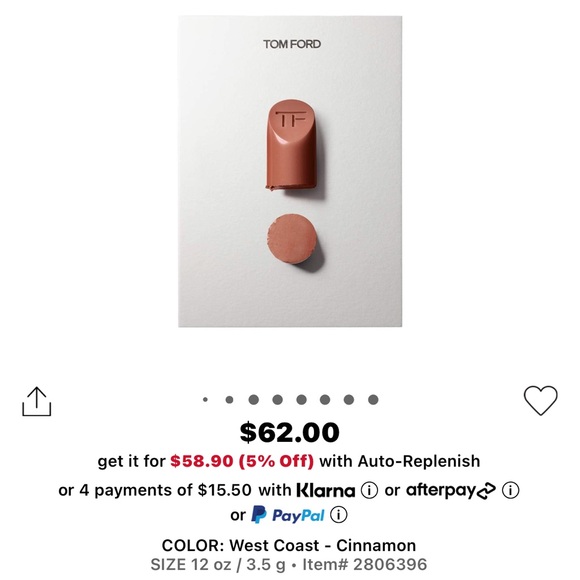580x580 pixels.
Task: Open the Tom Ford lipstick product image
Action: coord(290,171)
